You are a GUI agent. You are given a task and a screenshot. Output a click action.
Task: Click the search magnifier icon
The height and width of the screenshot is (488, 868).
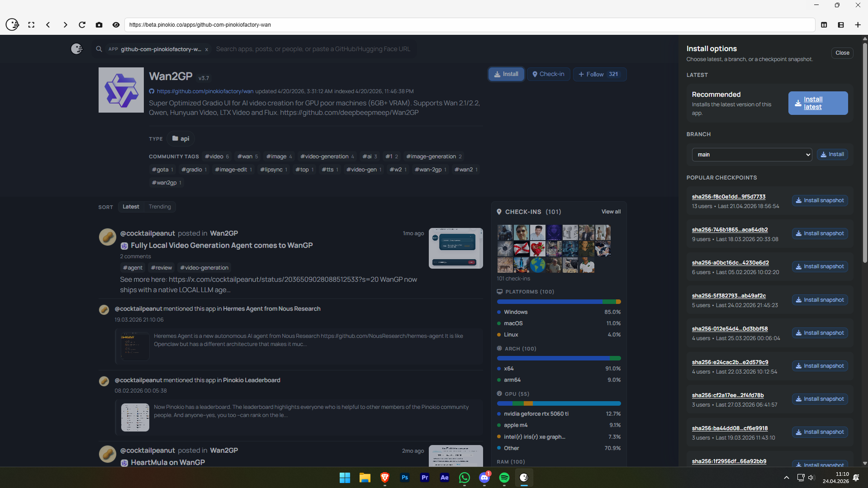click(x=99, y=49)
